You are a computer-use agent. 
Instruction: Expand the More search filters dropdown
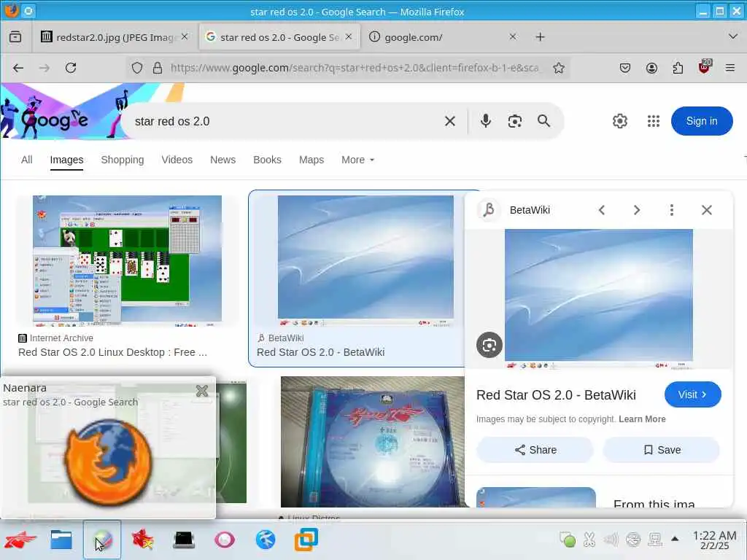pos(357,160)
